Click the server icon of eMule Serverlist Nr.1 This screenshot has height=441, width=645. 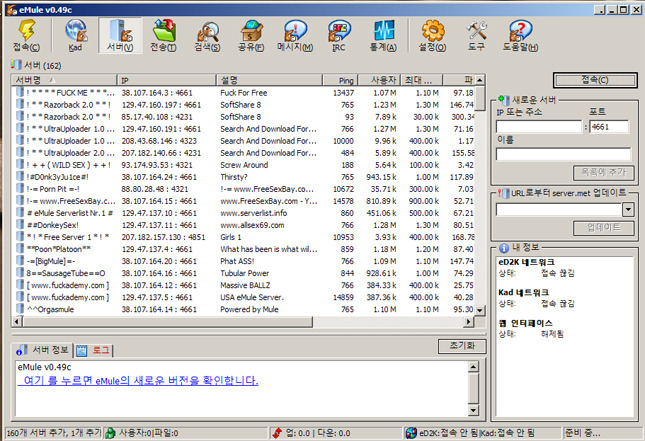point(20,213)
